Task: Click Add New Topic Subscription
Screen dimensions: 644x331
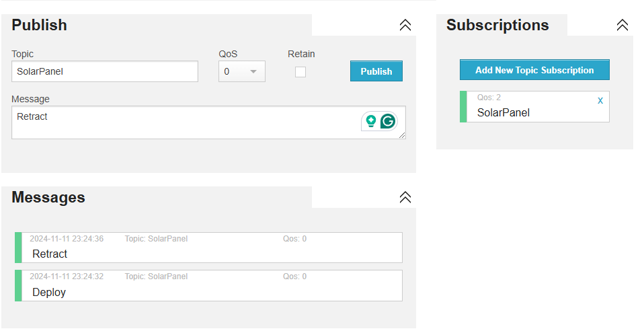Action: [534, 70]
